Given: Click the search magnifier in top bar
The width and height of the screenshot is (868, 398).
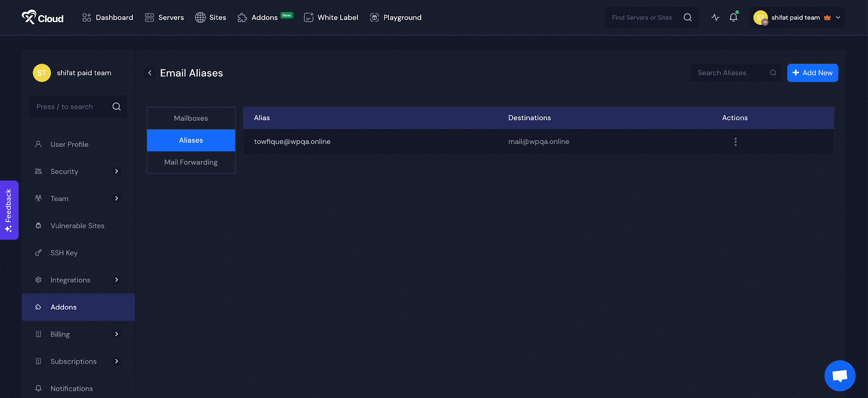Looking at the screenshot, I should pyautogui.click(x=688, y=17).
